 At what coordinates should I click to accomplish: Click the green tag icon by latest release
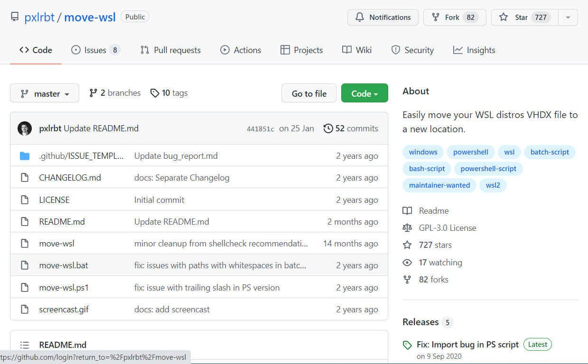coord(407,345)
